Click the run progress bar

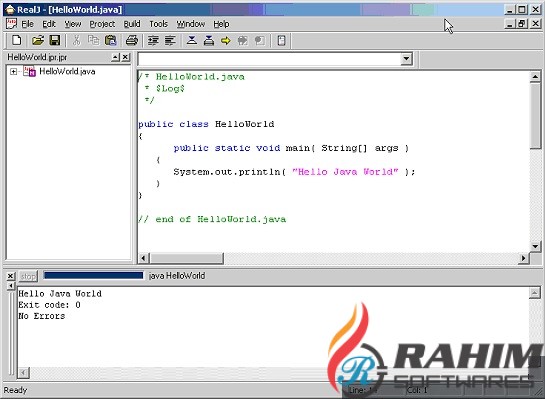(93, 276)
